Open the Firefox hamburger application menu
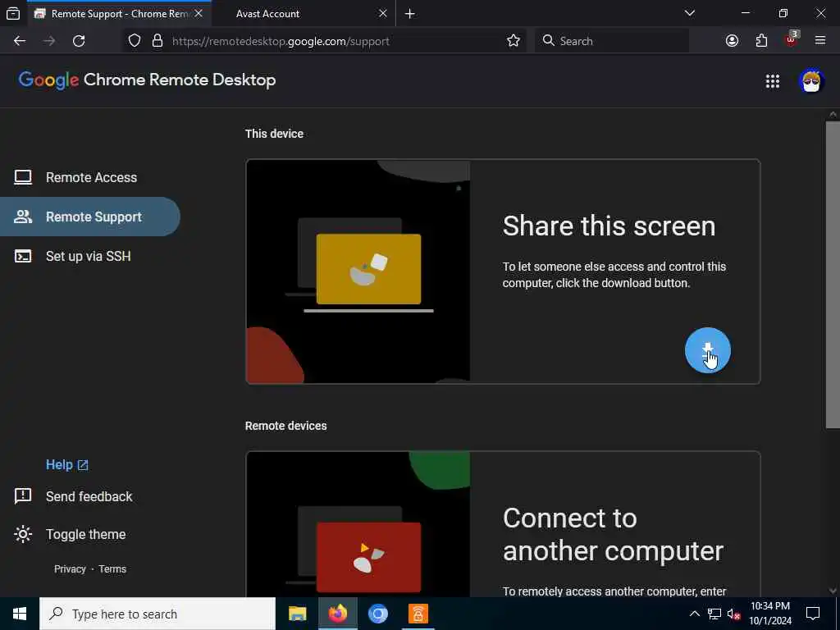This screenshot has height=630, width=840. click(820, 41)
